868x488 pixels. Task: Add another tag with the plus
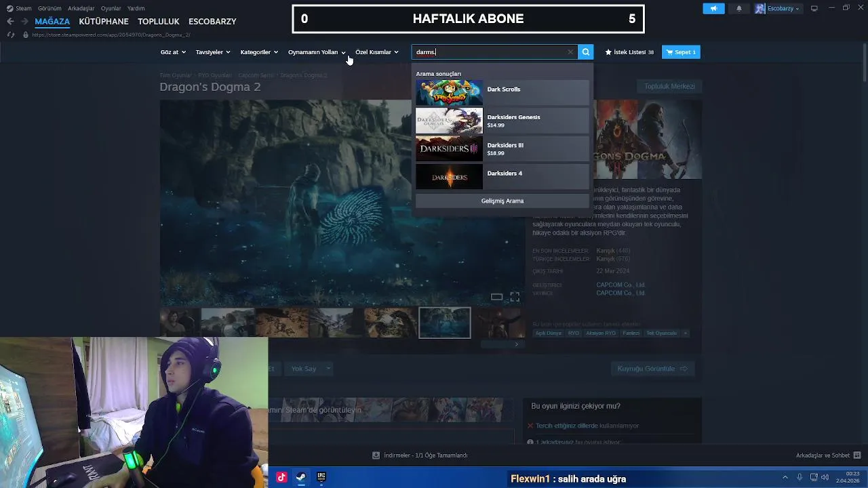686,333
